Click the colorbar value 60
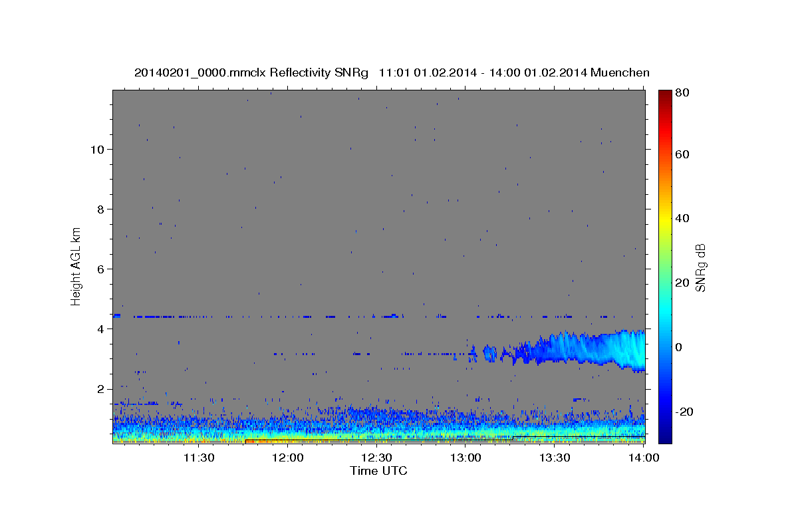The image size is (798, 532). [x=684, y=154]
